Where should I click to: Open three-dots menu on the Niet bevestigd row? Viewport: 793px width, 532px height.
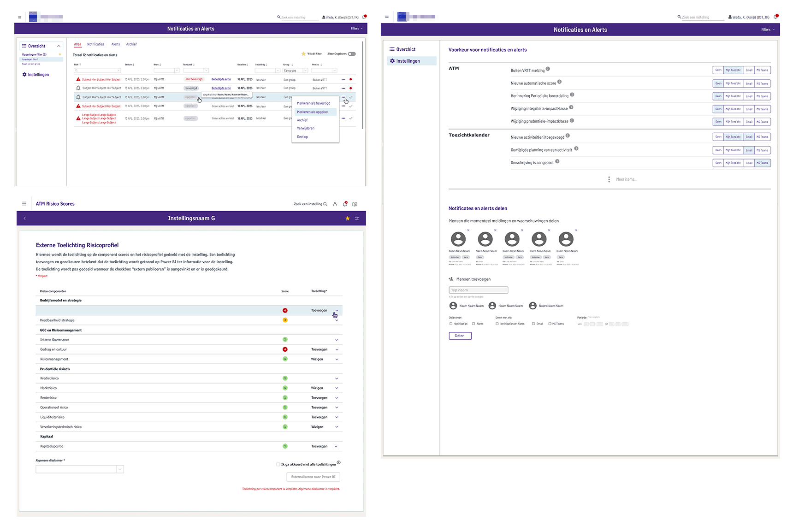pyautogui.click(x=343, y=79)
